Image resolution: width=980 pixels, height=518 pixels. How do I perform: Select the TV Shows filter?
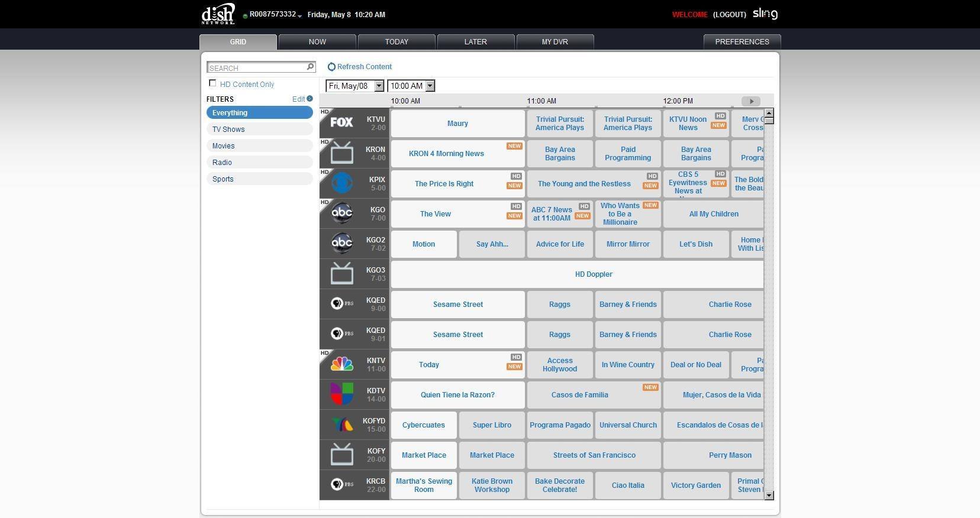pyautogui.click(x=260, y=129)
